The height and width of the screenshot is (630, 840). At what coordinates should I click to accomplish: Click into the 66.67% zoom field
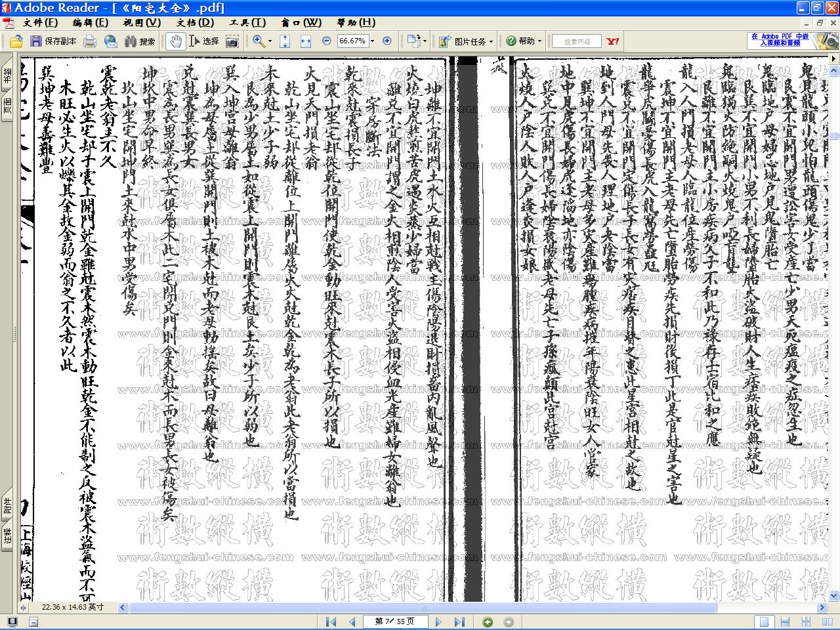(x=352, y=41)
